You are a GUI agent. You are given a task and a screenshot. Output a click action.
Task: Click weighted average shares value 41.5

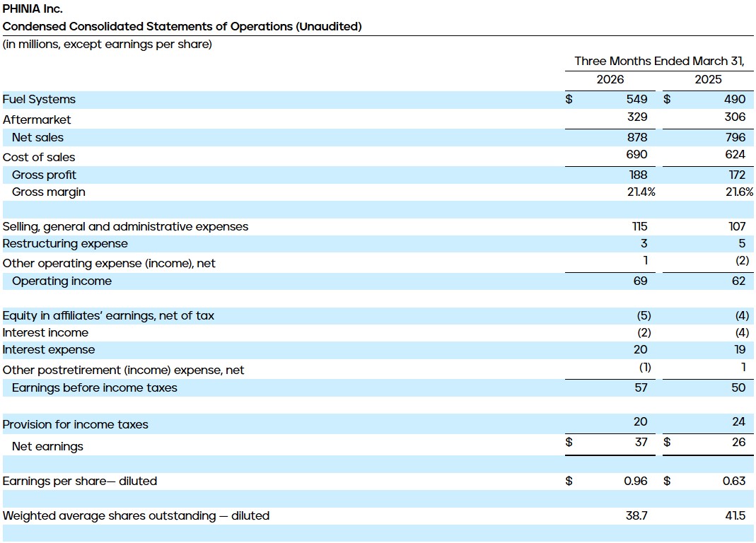tap(735, 516)
